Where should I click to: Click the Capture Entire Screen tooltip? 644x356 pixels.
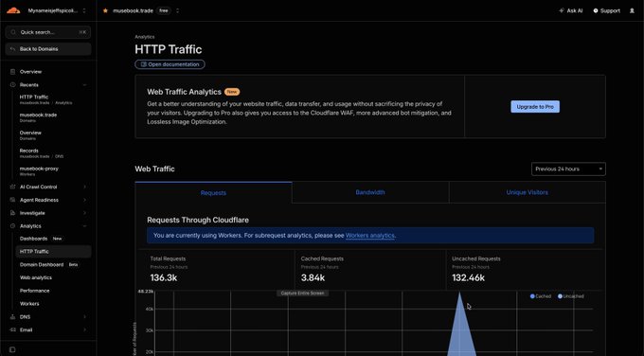point(303,294)
